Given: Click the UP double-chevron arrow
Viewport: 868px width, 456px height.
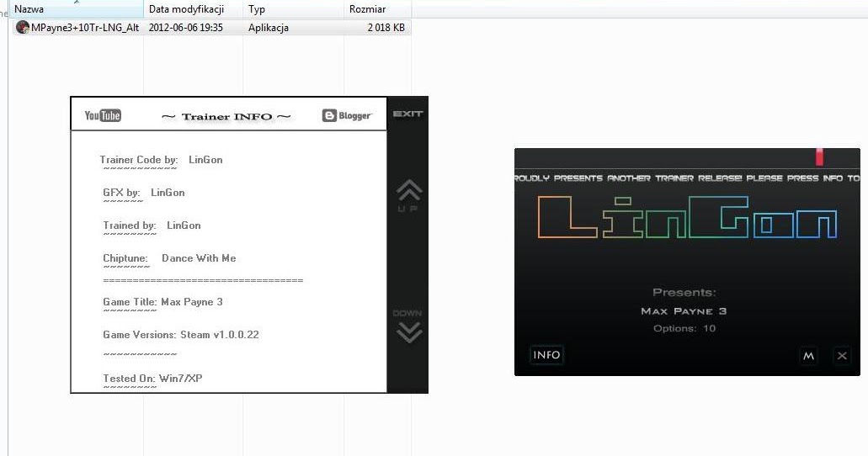Looking at the screenshot, I should click(409, 190).
